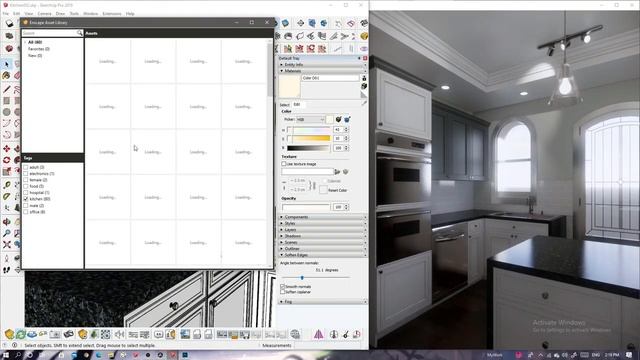Select Favorites (0) category

(x=39, y=49)
